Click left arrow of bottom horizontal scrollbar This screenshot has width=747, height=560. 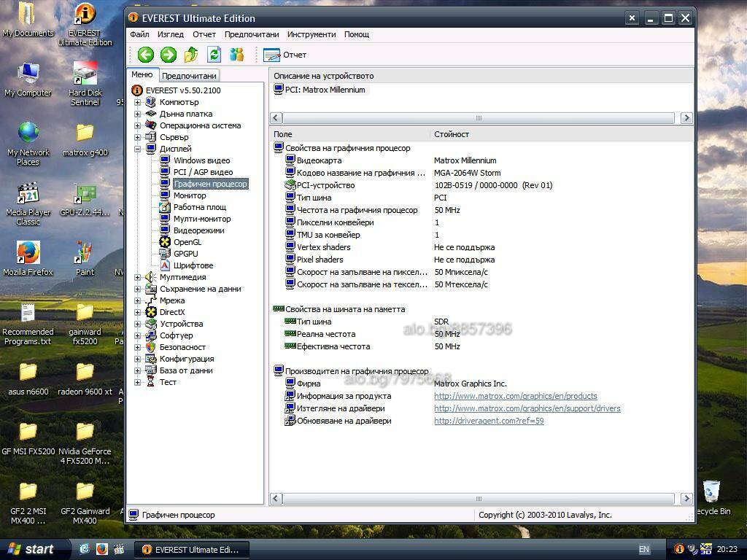click(276, 499)
